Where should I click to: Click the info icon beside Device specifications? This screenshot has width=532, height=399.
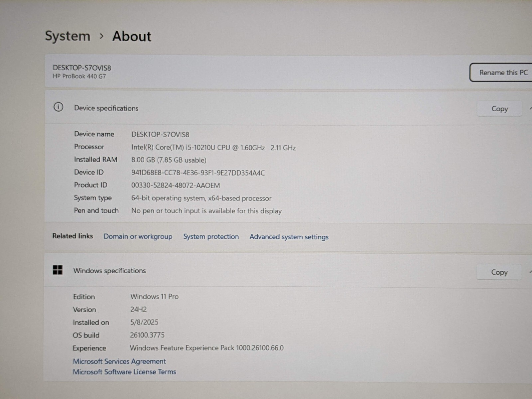[x=58, y=107]
